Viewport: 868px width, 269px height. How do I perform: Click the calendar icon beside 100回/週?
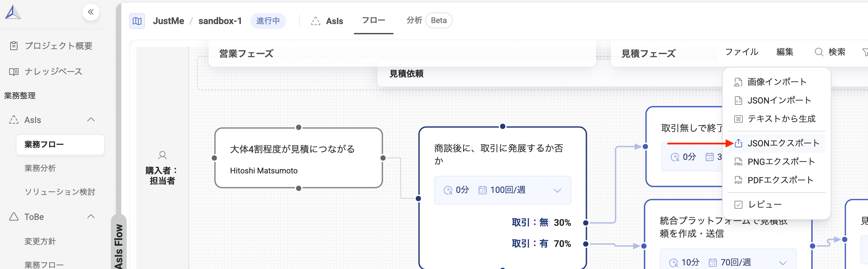tap(482, 191)
